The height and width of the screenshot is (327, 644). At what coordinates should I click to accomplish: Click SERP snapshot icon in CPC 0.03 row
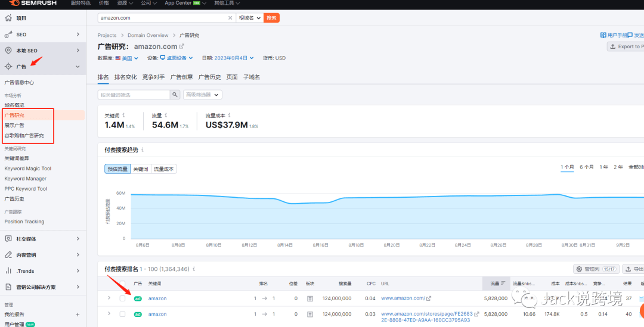[x=310, y=314]
